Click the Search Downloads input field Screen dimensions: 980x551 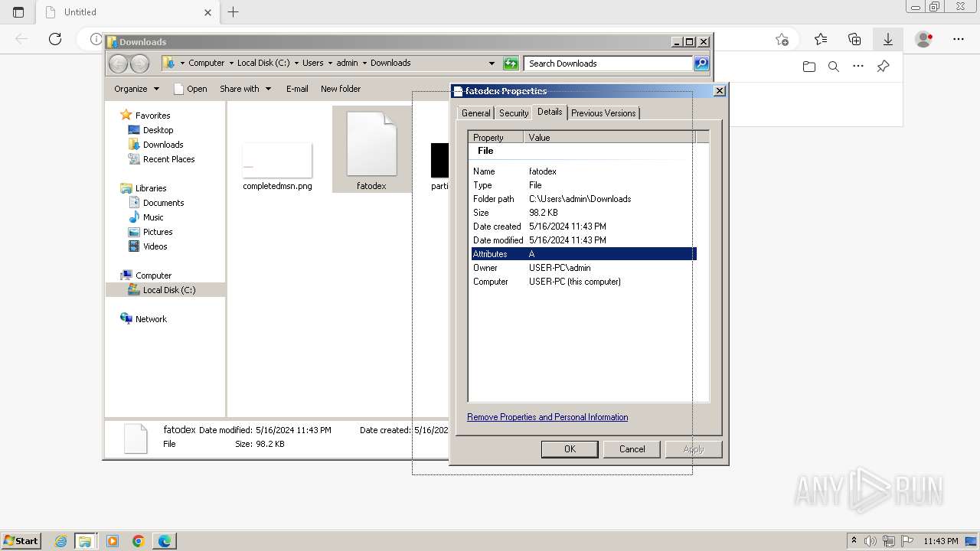tap(609, 64)
